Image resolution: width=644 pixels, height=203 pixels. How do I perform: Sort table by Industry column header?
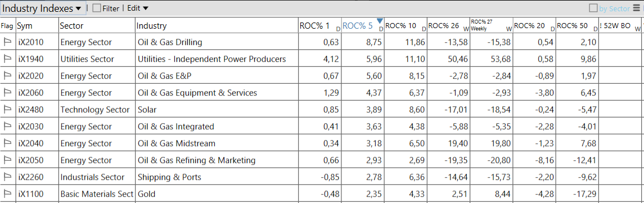point(217,25)
